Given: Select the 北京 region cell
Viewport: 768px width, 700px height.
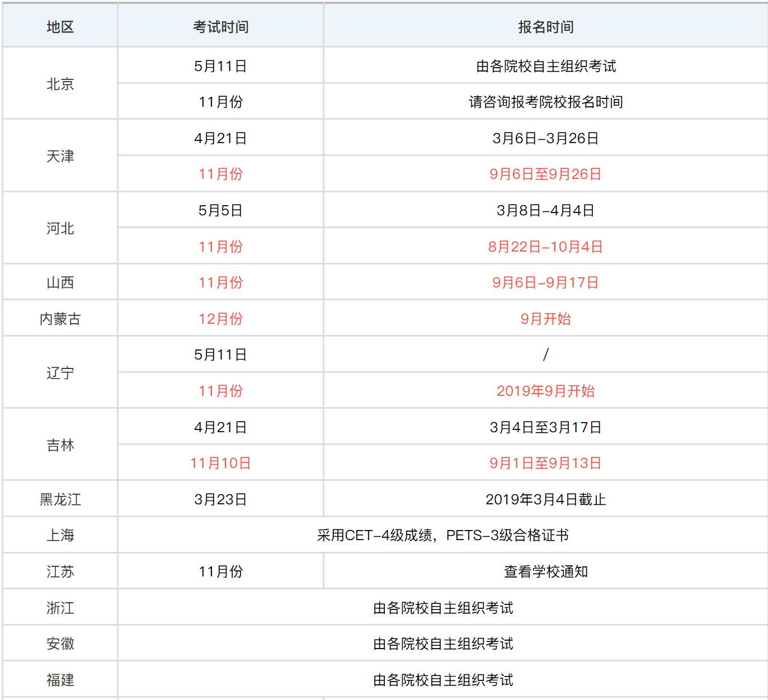Looking at the screenshot, I should (60, 84).
